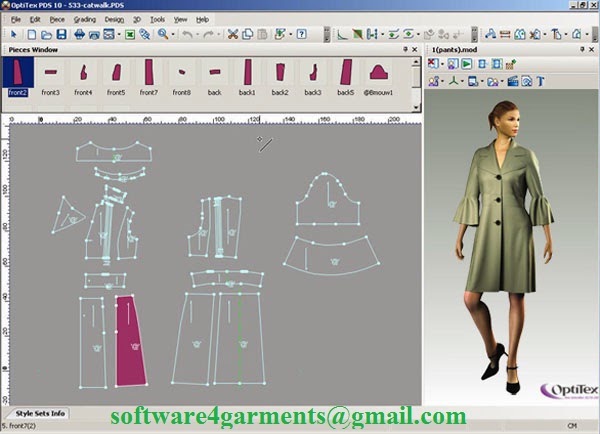The width and height of the screenshot is (600, 434).
Task: Select the arrow pointer tool
Action: (x=14, y=34)
